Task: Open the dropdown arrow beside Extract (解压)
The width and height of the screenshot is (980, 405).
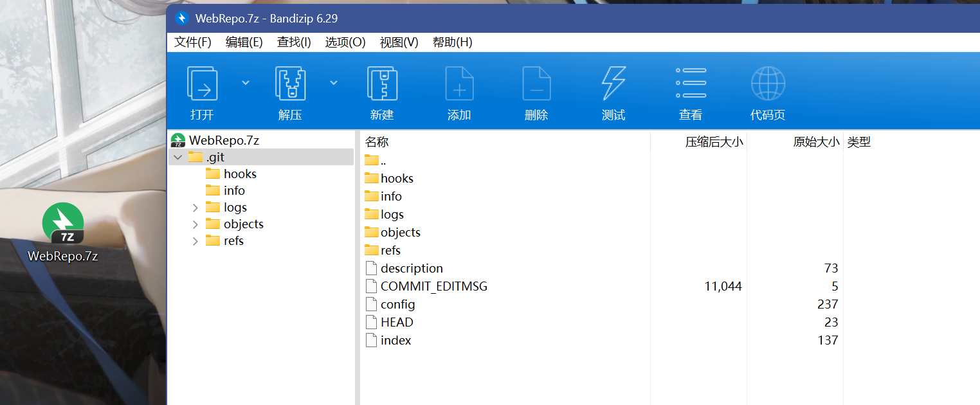Action: [x=334, y=82]
